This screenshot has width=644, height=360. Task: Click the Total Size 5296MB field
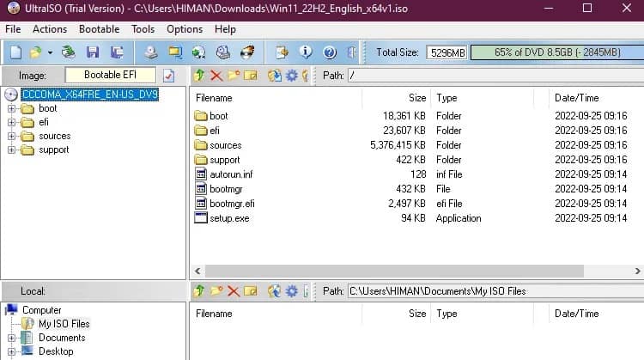447,52
